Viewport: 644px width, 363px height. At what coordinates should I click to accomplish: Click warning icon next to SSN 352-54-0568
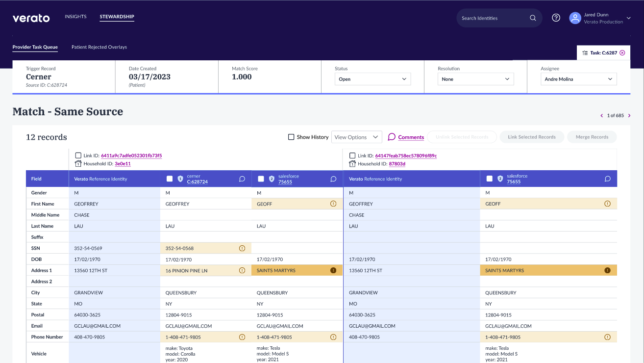pyautogui.click(x=242, y=248)
